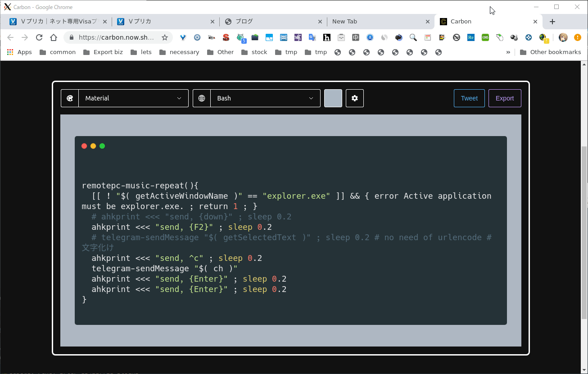This screenshot has height=374, width=588.
Task: Open the background color swatch
Action: tap(333, 98)
